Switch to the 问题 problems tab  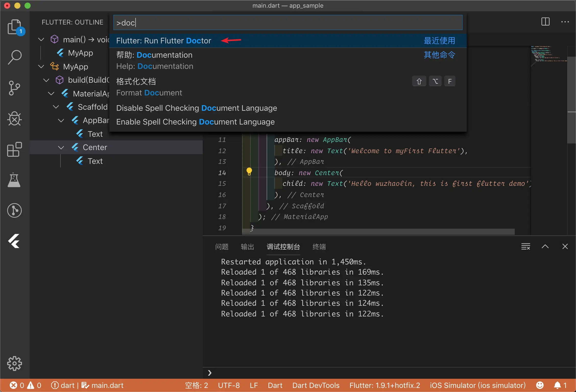pyautogui.click(x=222, y=247)
